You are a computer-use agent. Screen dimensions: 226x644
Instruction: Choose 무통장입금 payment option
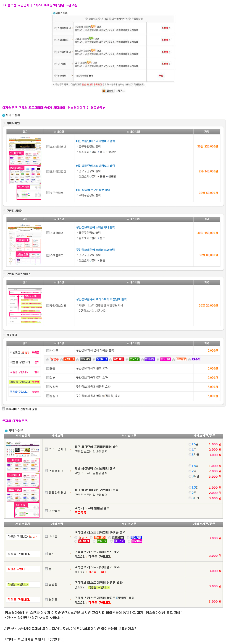(x=129, y=19)
